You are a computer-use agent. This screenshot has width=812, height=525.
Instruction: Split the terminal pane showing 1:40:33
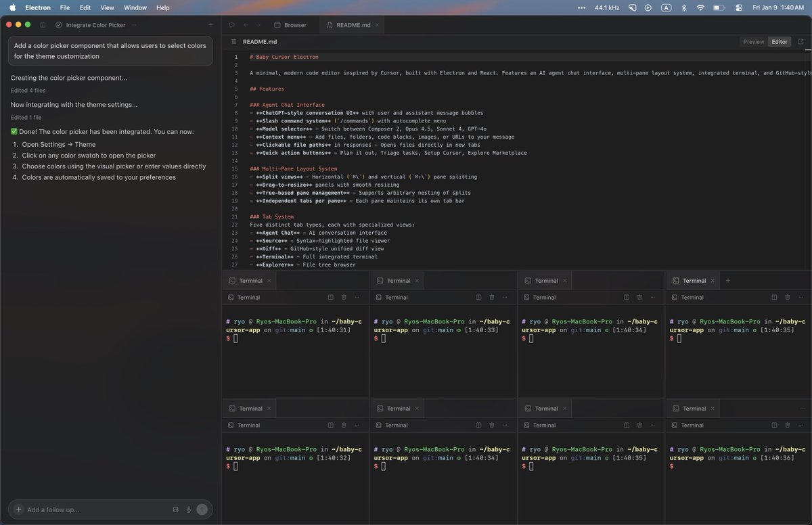(x=478, y=297)
